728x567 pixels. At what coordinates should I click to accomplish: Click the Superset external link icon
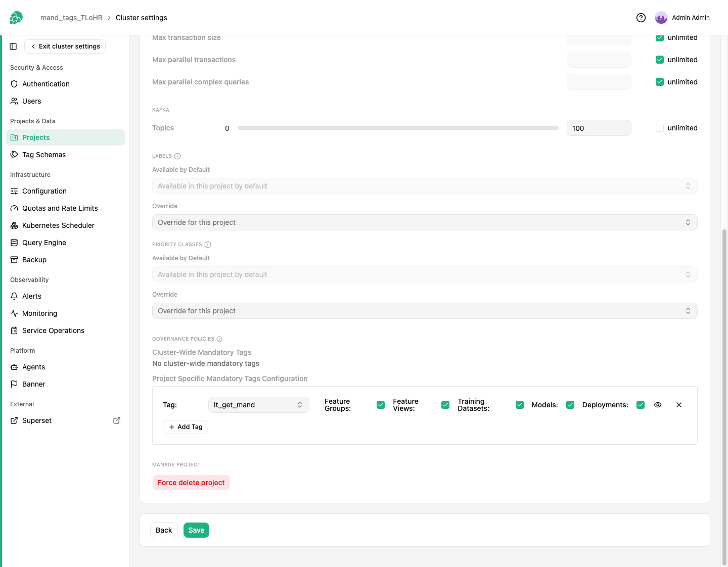tap(14, 420)
